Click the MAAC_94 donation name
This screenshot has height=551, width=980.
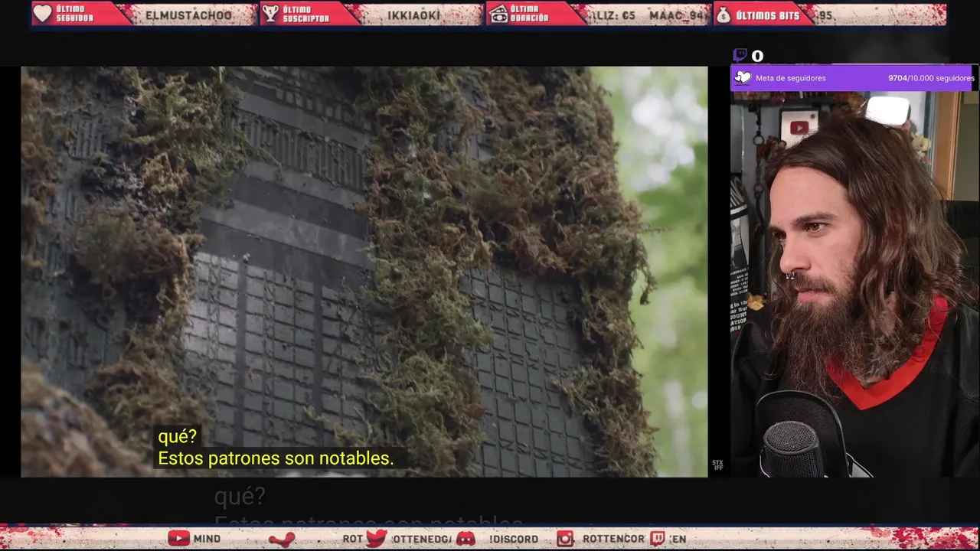(678, 15)
